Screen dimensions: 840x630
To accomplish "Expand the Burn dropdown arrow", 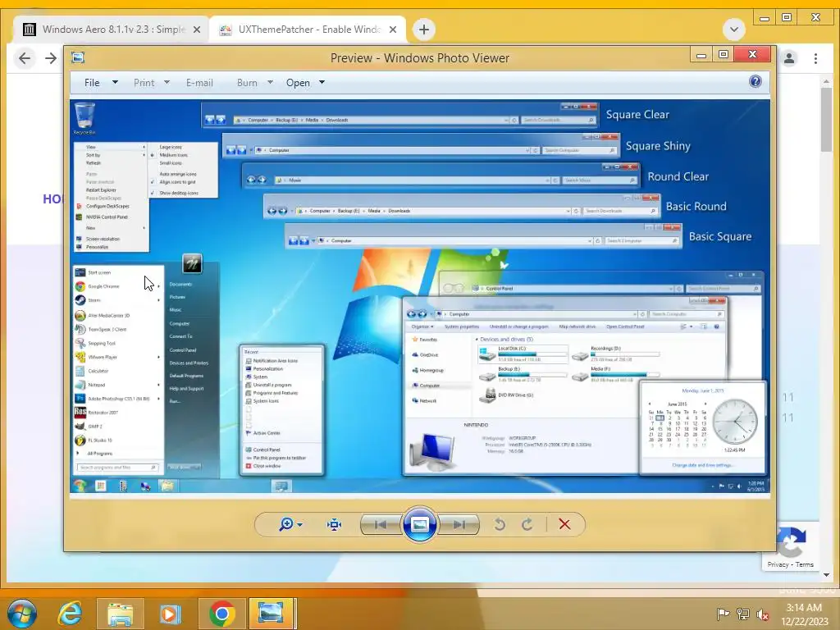I will (270, 83).
